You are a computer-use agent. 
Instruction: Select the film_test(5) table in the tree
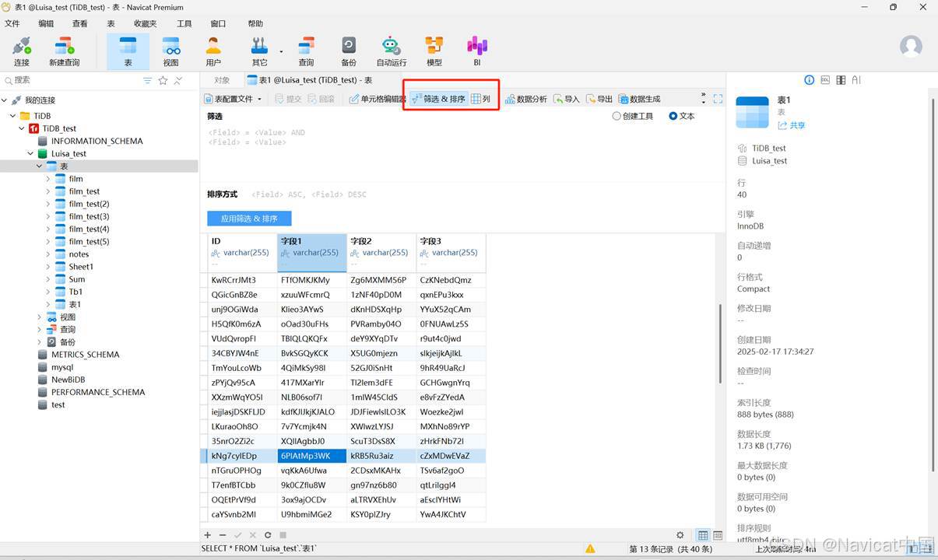89,242
